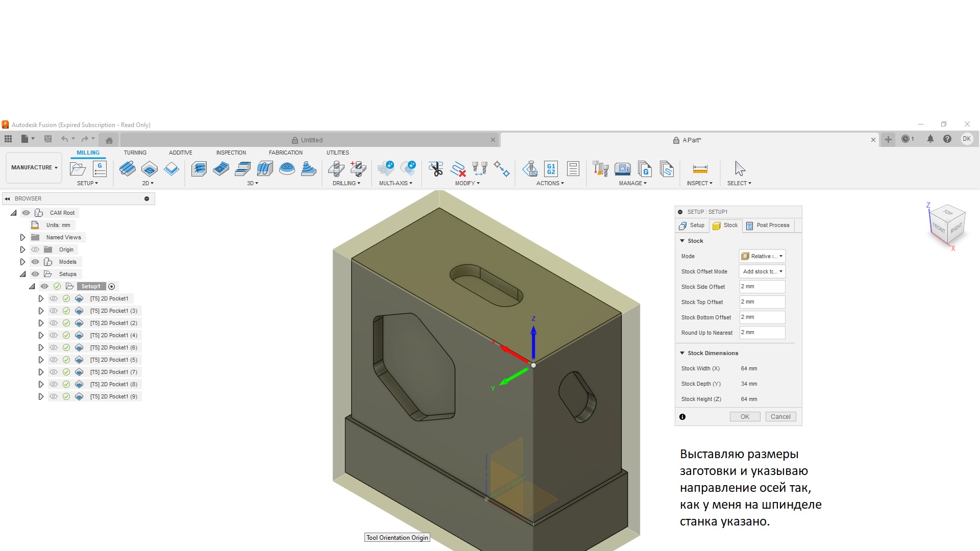This screenshot has width=980, height=551.
Task: Click the Simulate icon in Actions
Action: [530, 169]
